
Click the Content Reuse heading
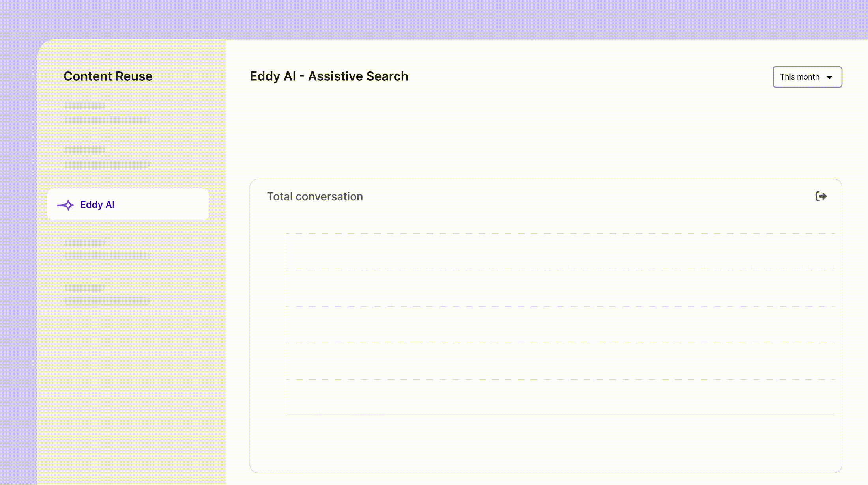tap(108, 76)
